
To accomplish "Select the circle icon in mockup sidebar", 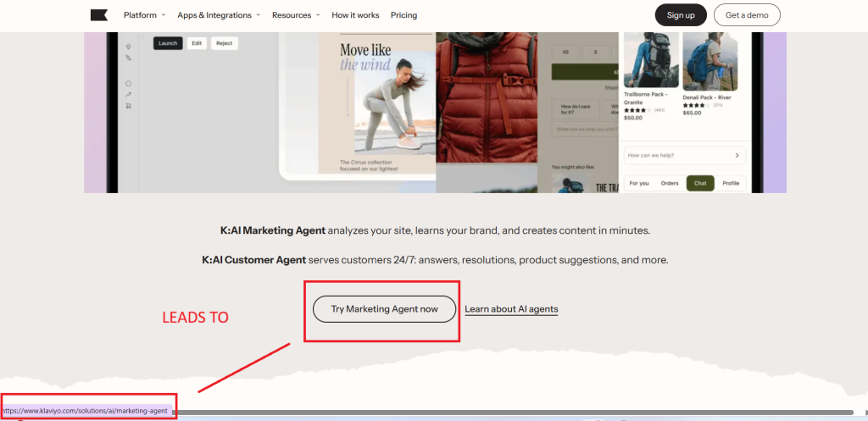I will coord(129,84).
